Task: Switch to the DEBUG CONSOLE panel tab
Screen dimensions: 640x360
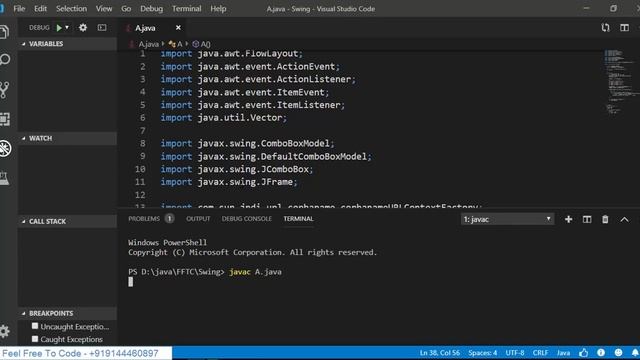Action: (247, 219)
